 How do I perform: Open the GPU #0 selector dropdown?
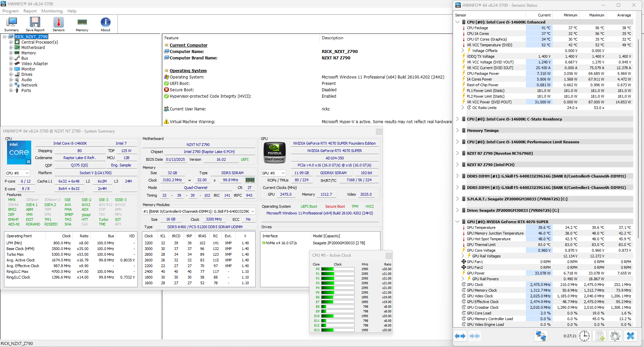pyautogui.click(x=274, y=173)
